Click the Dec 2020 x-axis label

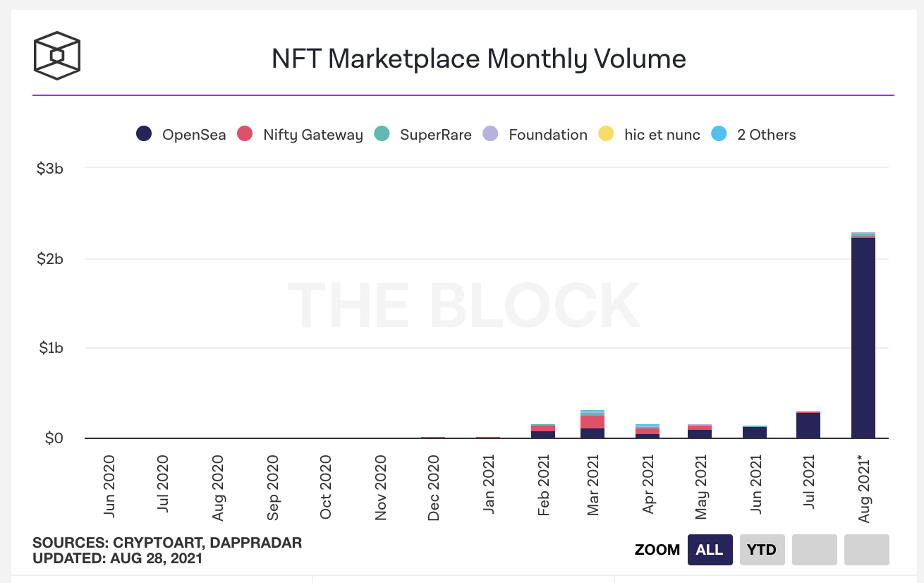(x=434, y=487)
